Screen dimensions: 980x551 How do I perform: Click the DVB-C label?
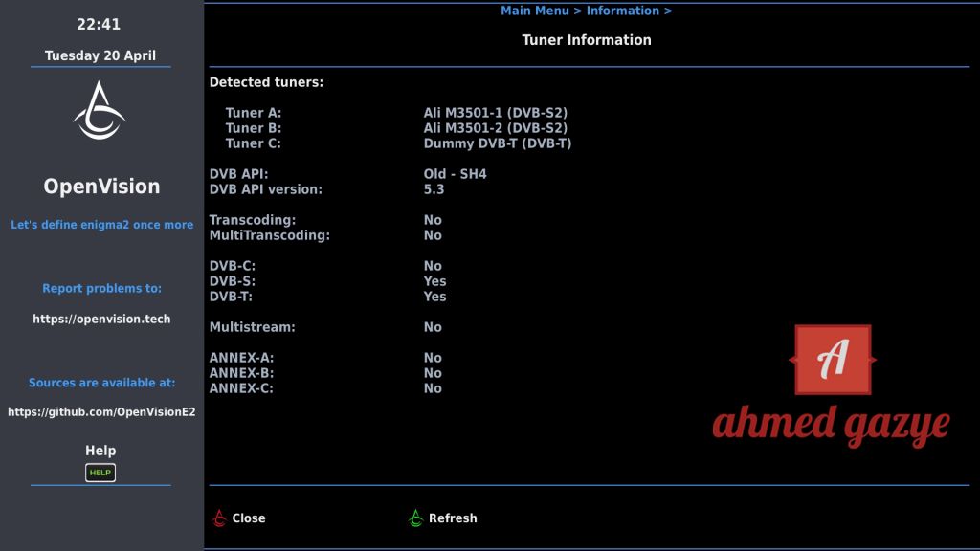click(233, 266)
